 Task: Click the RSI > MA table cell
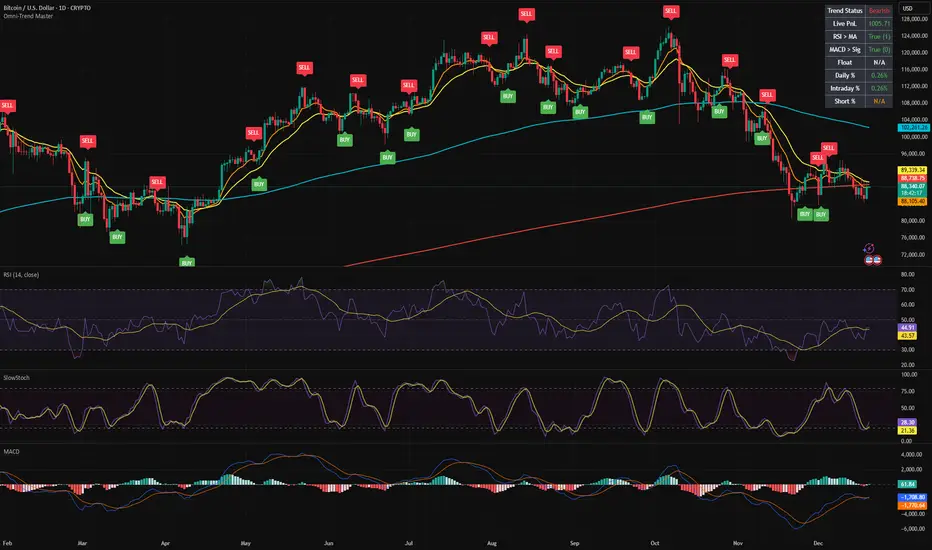click(x=845, y=37)
